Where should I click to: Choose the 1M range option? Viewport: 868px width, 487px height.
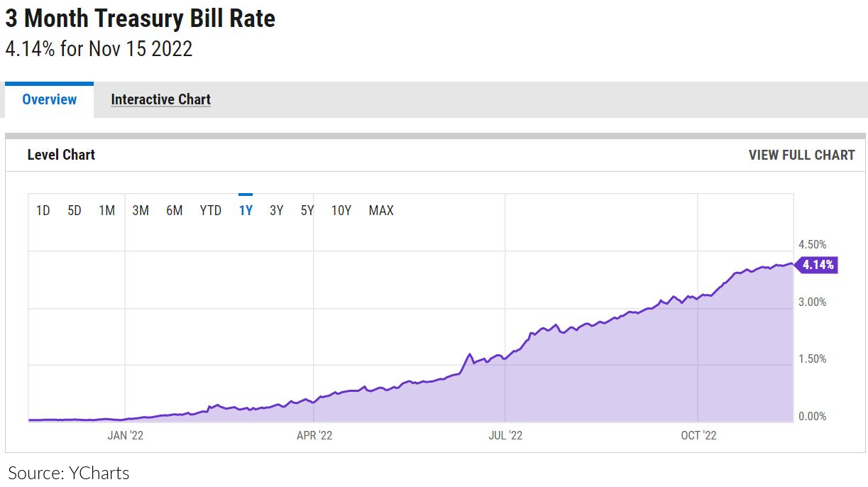pos(107,210)
